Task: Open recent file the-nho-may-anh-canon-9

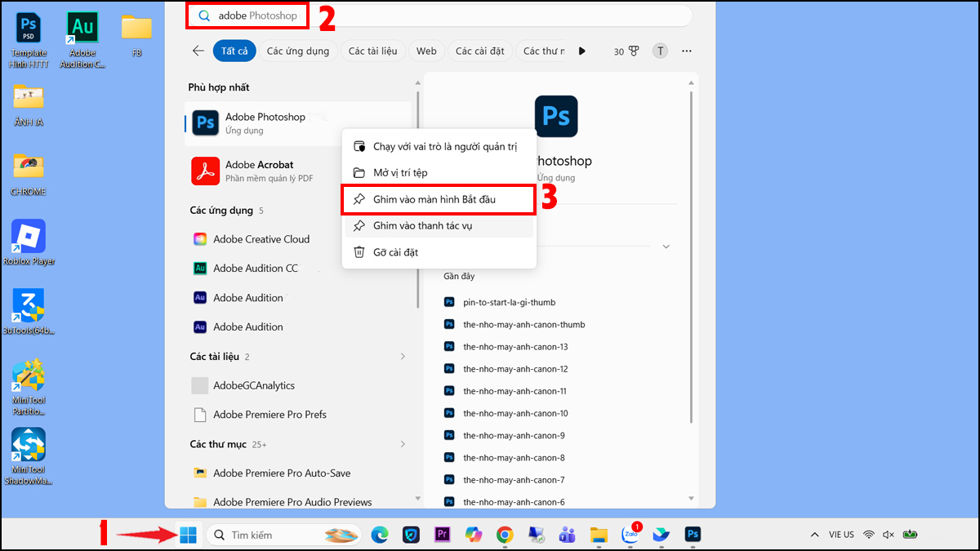Action: pyautogui.click(x=504, y=435)
